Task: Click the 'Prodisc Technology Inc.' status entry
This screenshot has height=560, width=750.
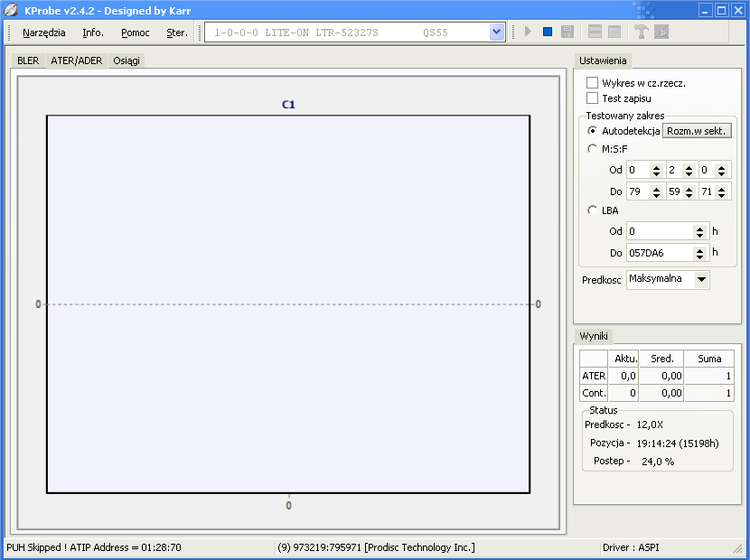Action: click(376, 547)
